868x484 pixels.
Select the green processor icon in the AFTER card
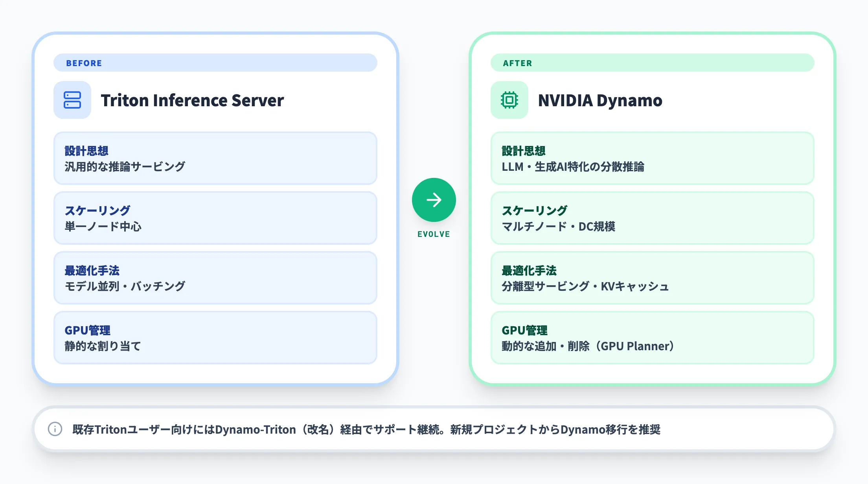pyautogui.click(x=509, y=100)
